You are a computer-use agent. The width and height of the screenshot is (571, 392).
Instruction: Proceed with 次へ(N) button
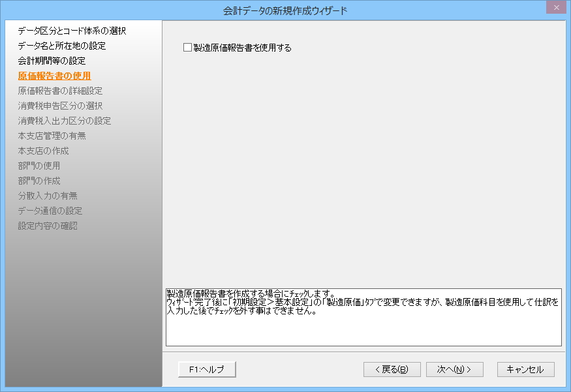(454, 369)
